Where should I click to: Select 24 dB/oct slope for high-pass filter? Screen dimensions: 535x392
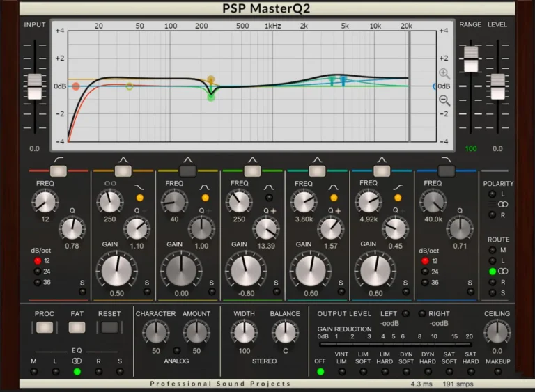[x=38, y=272]
